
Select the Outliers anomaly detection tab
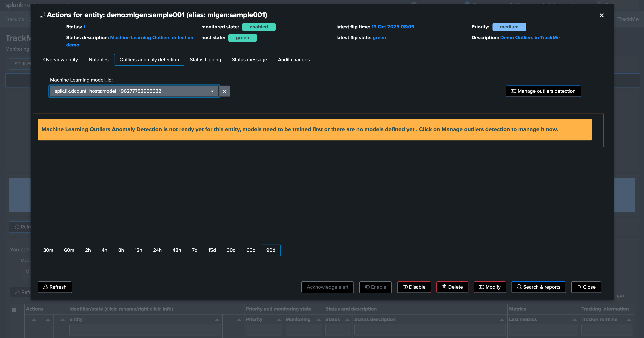(149, 60)
